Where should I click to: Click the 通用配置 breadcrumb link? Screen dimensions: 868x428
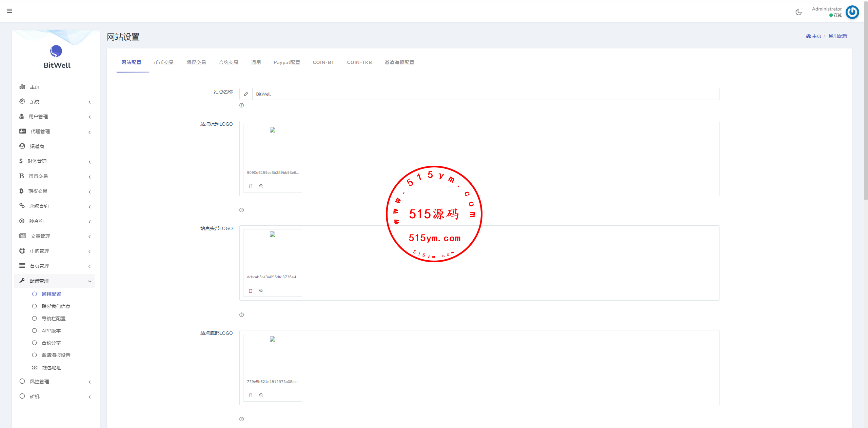[837, 36]
